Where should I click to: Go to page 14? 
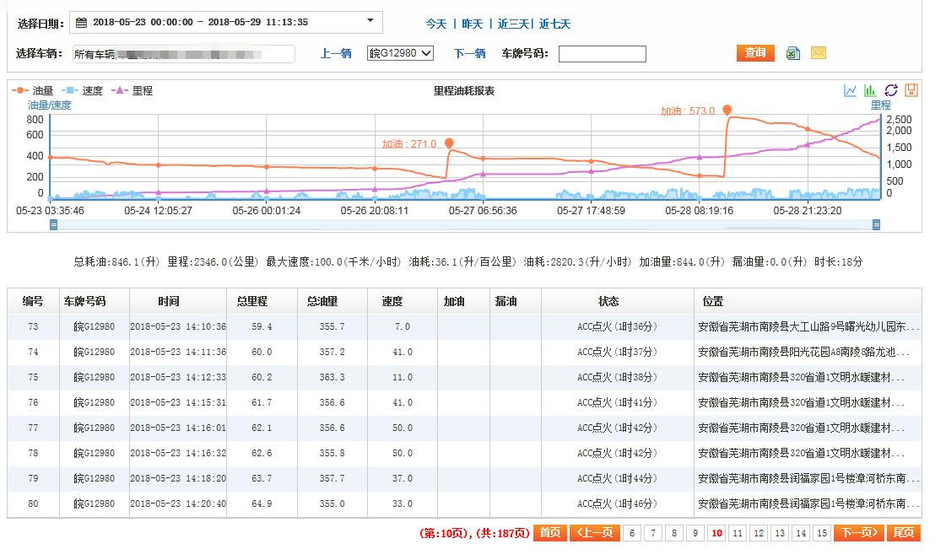tap(801, 533)
